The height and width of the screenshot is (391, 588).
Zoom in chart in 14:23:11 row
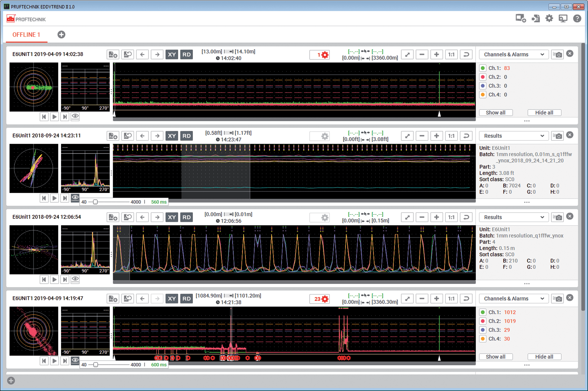pyautogui.click(x=437, y=136)
